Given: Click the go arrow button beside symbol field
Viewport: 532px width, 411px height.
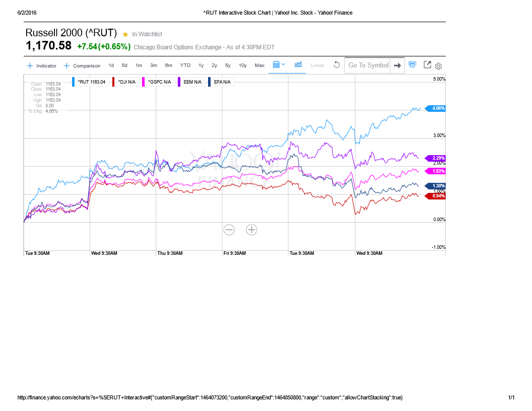Looking at the screenshot, I should (x=397, y=65).
